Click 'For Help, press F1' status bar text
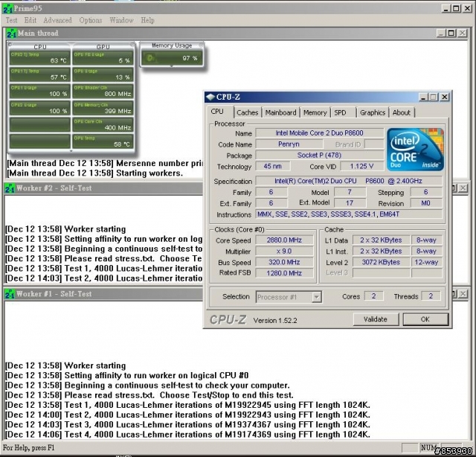 pos(28,447)
